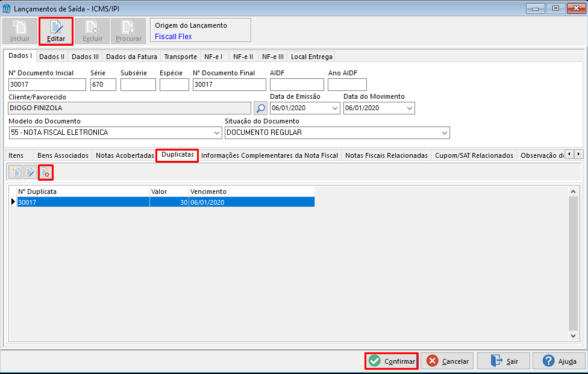
Task: Select the Informações Complementares da Nota Fiscal tab
Action: [270, 155]
